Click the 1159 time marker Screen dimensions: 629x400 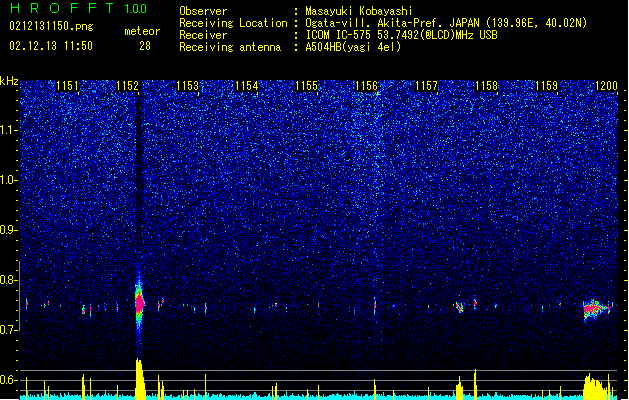[546, 86]
